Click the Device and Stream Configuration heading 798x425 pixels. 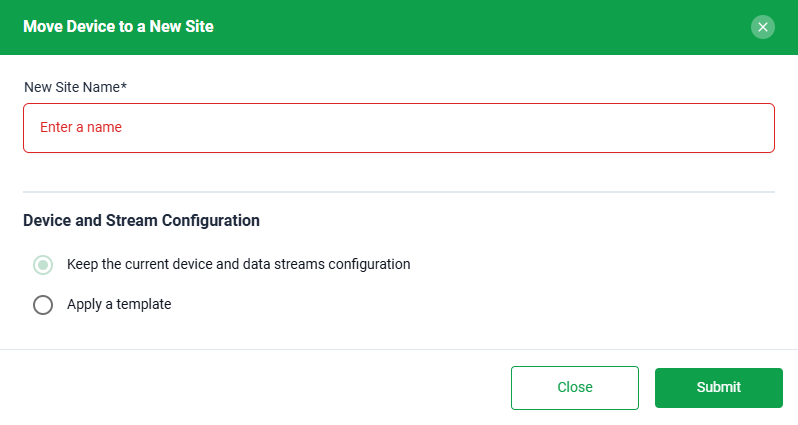click(x=141, y=220)
